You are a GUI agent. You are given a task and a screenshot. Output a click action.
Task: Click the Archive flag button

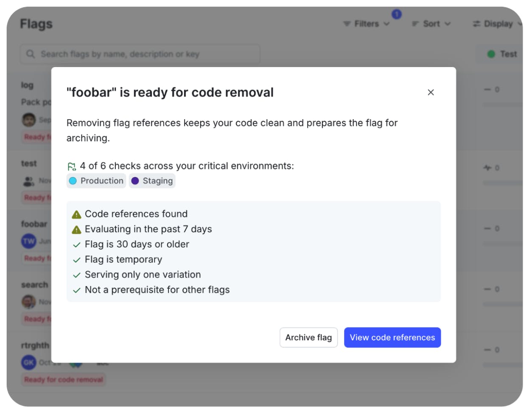pyautogui.click(x=308, y=337)
